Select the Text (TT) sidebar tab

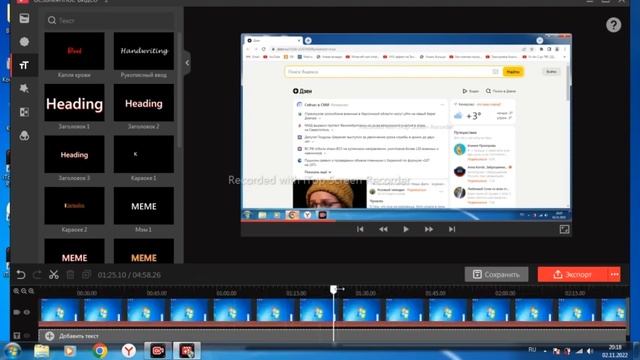pos(24,65)
